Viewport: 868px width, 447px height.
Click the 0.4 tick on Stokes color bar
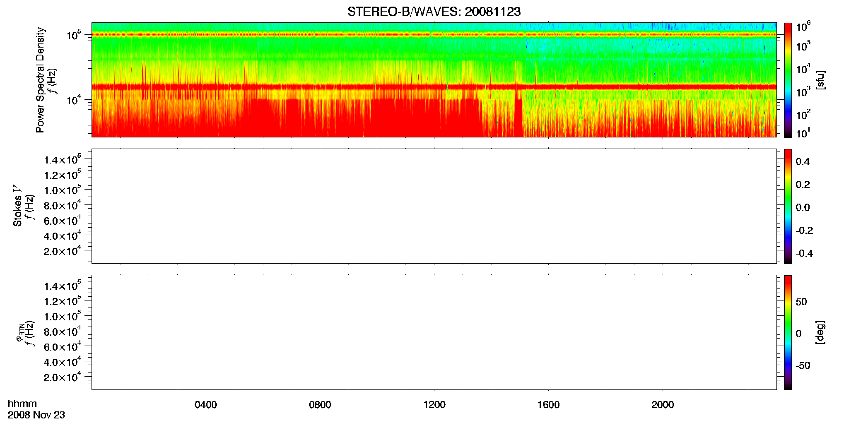coord(803,162)
